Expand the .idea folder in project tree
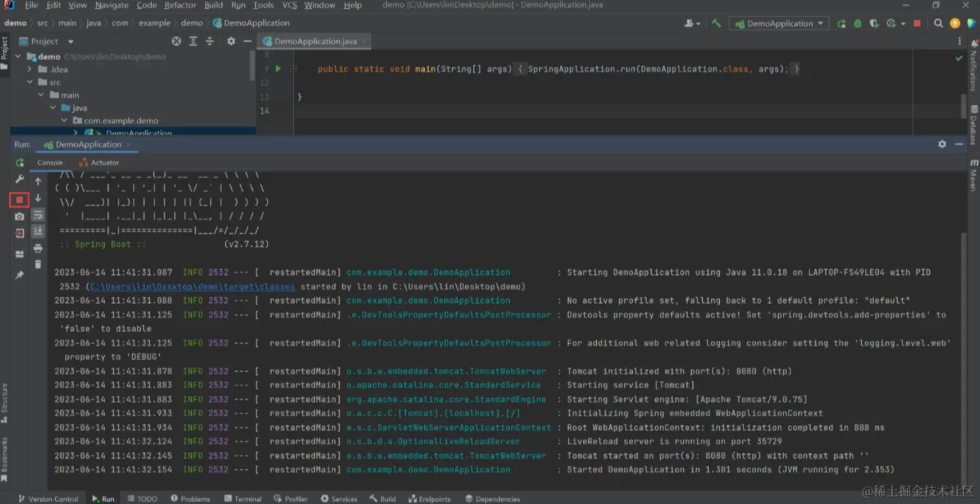980x504 pixels. [30, 70]
